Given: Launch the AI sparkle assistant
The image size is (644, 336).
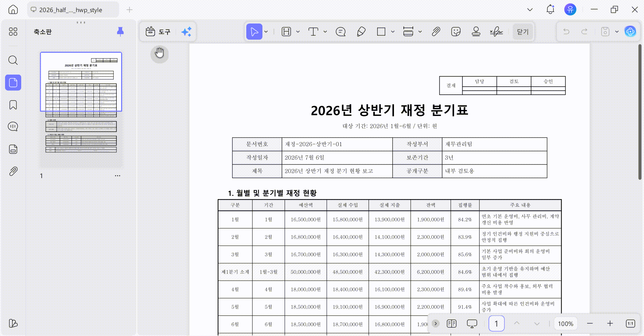Looking at the screenshot, I should coord(186,32).
